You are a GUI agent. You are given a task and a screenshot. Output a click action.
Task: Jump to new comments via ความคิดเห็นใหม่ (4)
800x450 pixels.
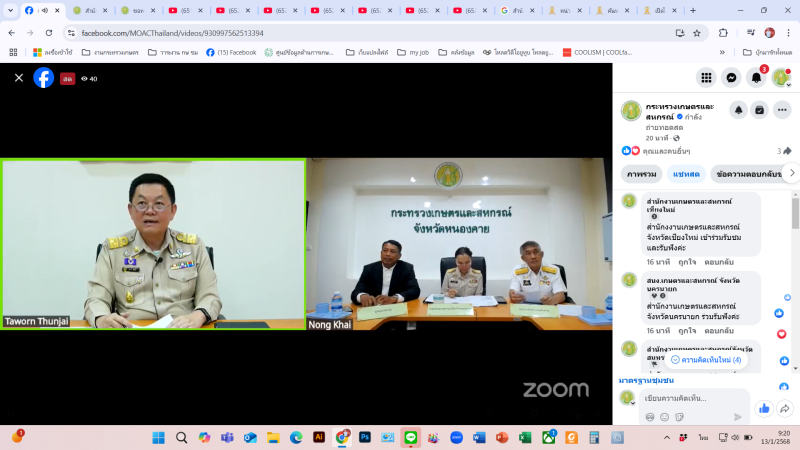[706, 359]
